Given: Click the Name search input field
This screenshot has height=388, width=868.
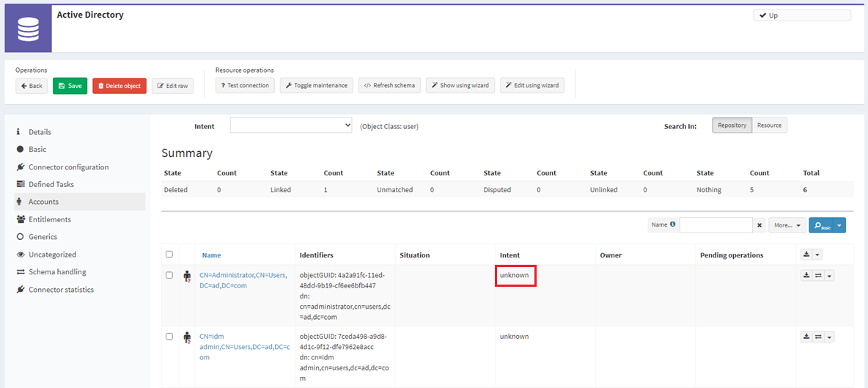Looking at the screenshot, I should pyautogui.click(x=716, y=225).
